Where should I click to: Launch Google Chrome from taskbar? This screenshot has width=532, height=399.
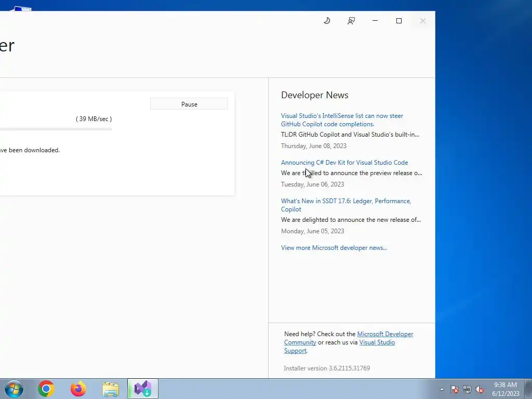[x=46, y=389]
